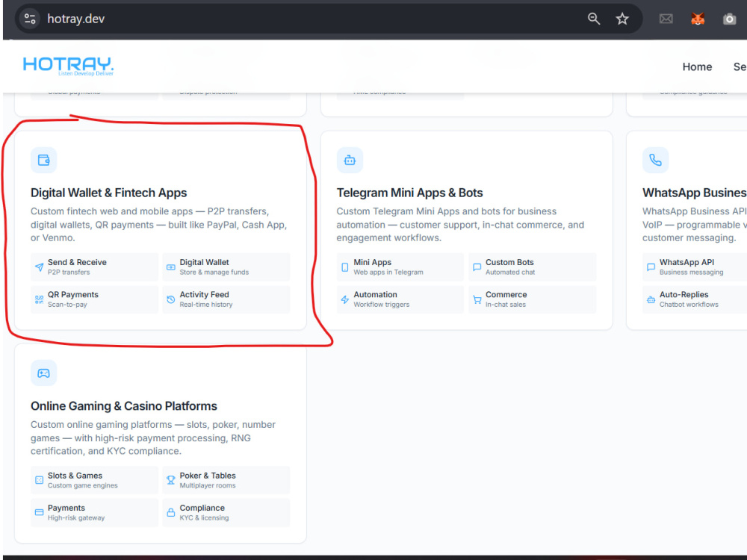Open the Digital Wallet & Fintech Apps heading
Viewport: 747px width, 560px height.
pyautogui.click(x=108, y=193)
